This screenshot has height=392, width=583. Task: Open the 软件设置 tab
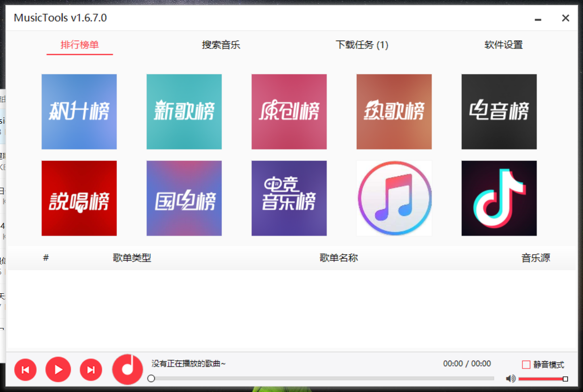[503, 45]
